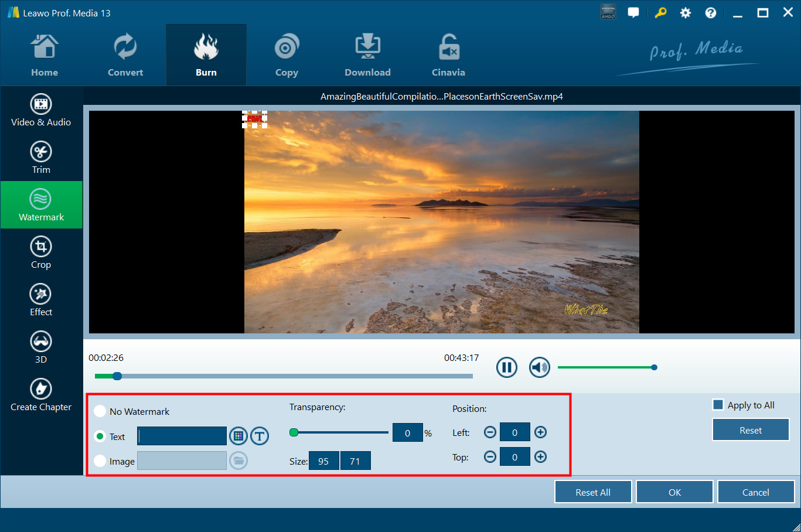
Task: Click the Reset All button
Action: [x=592, y=492]
